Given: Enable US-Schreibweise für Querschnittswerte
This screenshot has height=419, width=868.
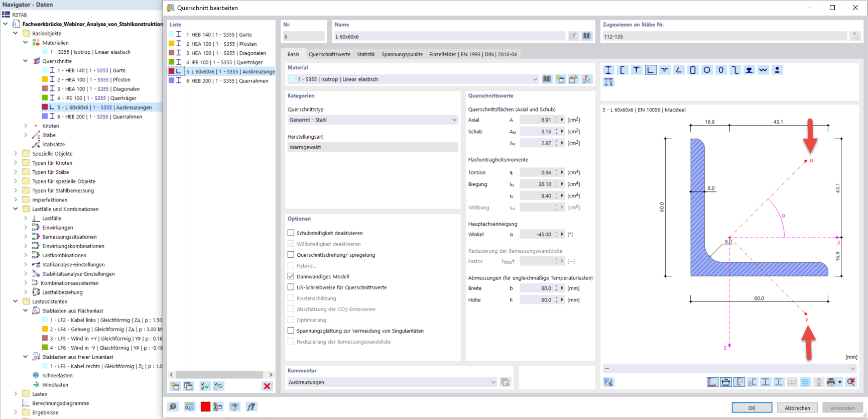Looking at the screenshot, I should 291,287.
